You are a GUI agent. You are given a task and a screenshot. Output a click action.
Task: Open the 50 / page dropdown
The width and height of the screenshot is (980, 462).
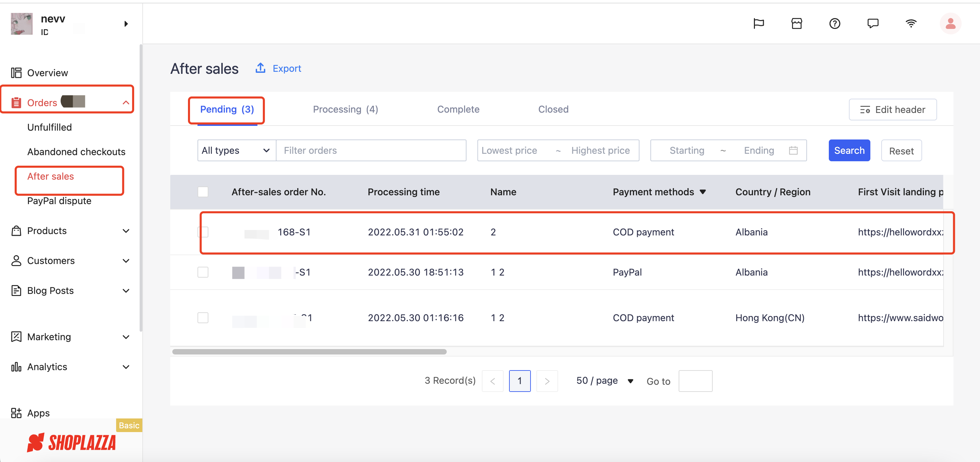tap(604, 381)
